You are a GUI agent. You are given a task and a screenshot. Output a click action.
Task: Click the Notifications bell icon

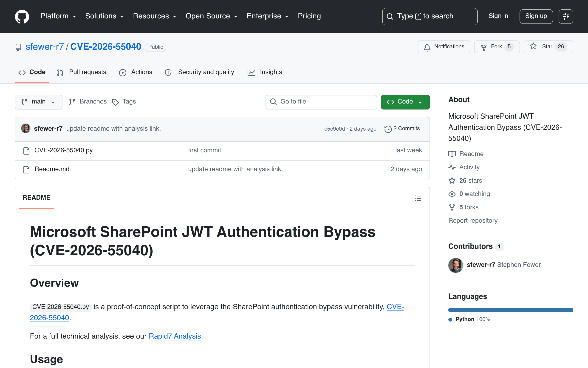point(427,47)
